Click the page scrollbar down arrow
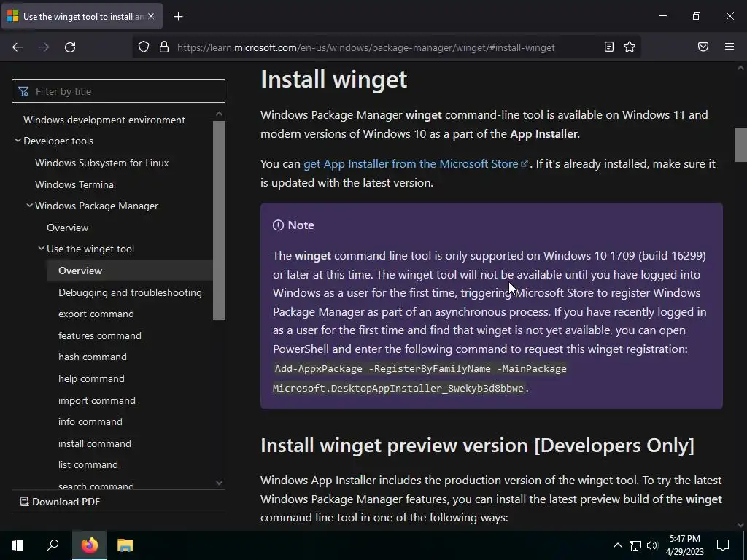Viewport: 747px width, 560px height. [x=740, y=525]
